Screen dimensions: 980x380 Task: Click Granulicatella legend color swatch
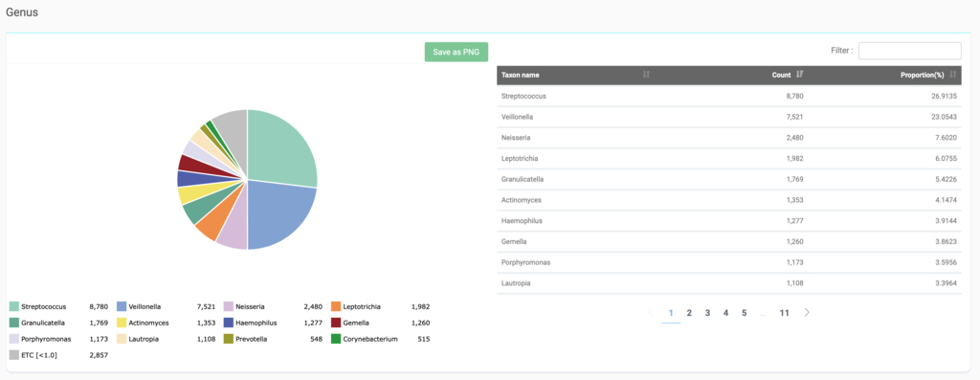pos(13,324)
